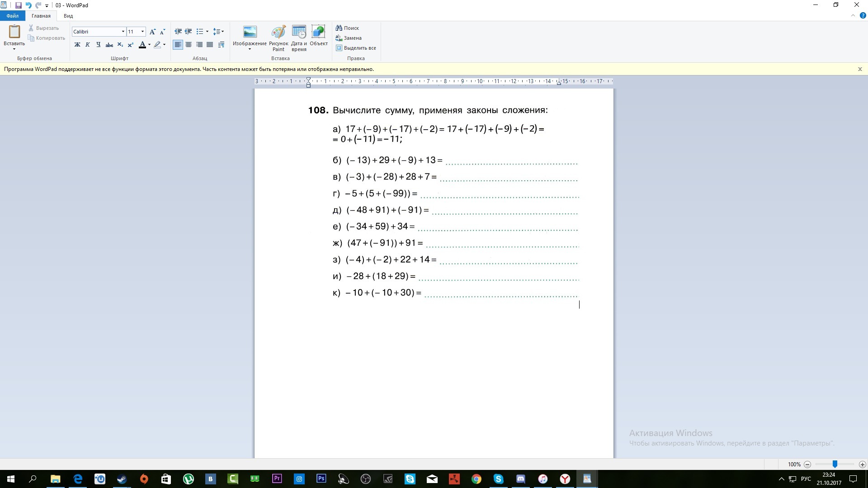Click Выделить все (Select all)
Viewport: 868px width, 488px height.
(356, 48)
